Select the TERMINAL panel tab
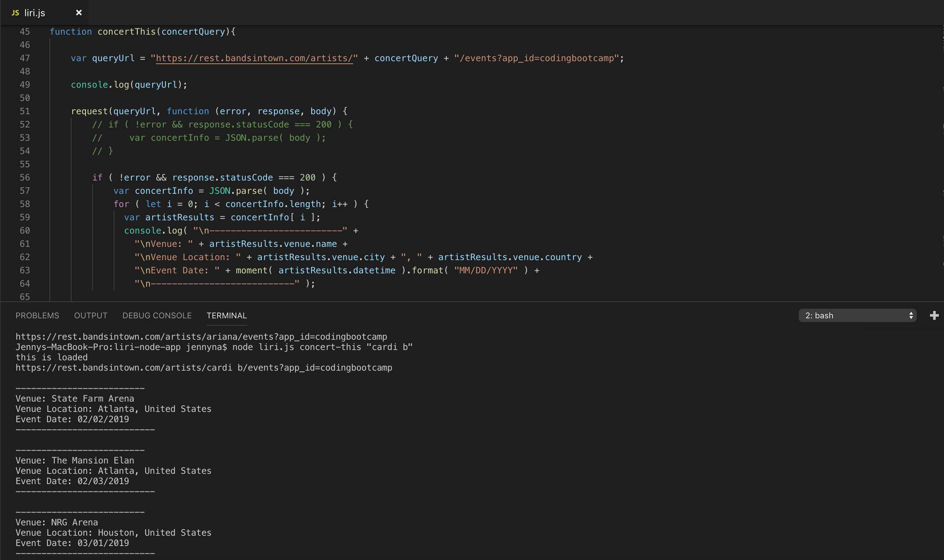 [x=226, y=315]
